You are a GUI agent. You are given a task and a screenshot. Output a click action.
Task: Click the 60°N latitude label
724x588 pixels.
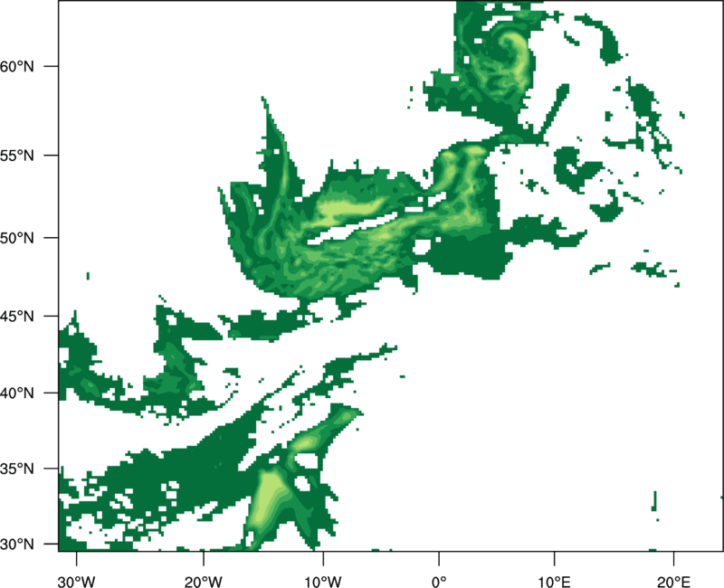tap(17, 66)
